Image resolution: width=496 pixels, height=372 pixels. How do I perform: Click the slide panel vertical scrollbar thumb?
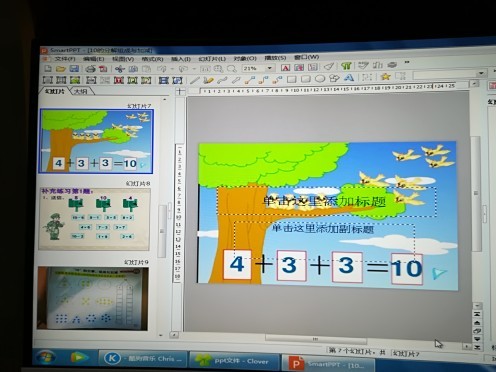point(162,231)
